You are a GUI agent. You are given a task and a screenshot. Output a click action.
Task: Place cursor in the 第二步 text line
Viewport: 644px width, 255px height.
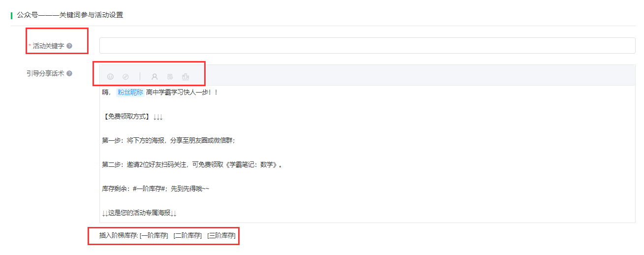193,164
